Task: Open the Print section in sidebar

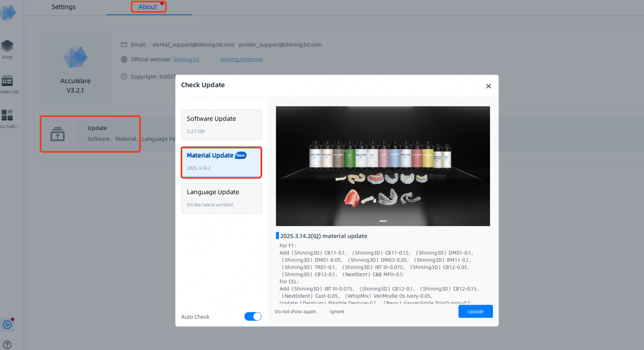Action: click(7, 49)
